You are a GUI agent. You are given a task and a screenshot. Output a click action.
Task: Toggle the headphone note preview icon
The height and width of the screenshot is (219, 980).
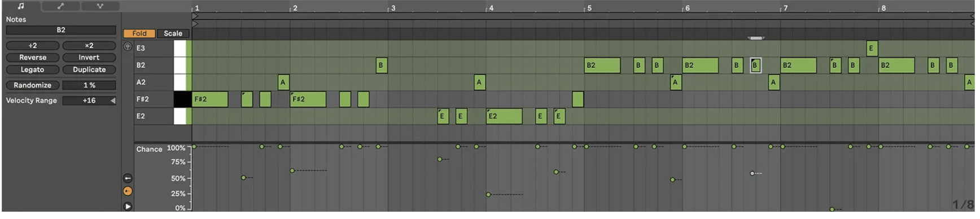tap(128, 47)
